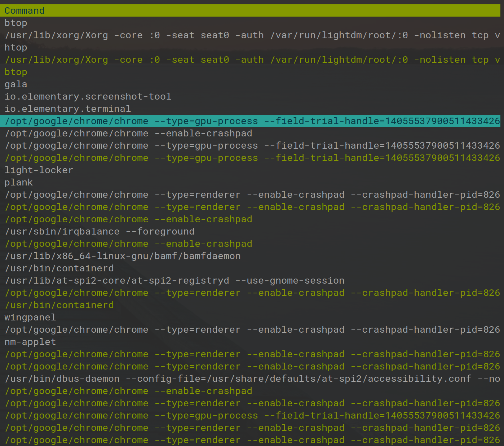
Task: Select the green btop thread row
Action: click(250, 72)
